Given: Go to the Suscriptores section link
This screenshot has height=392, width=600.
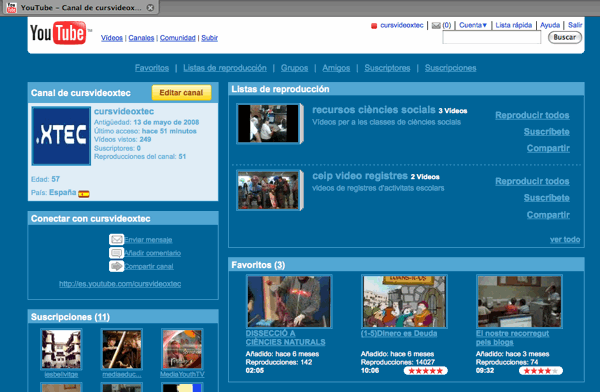Looking at the screenshot, I should click(x=387, y=68).
